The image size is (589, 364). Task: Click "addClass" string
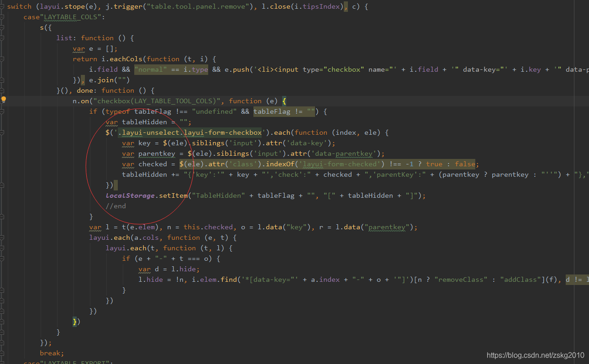pos(521,280)
